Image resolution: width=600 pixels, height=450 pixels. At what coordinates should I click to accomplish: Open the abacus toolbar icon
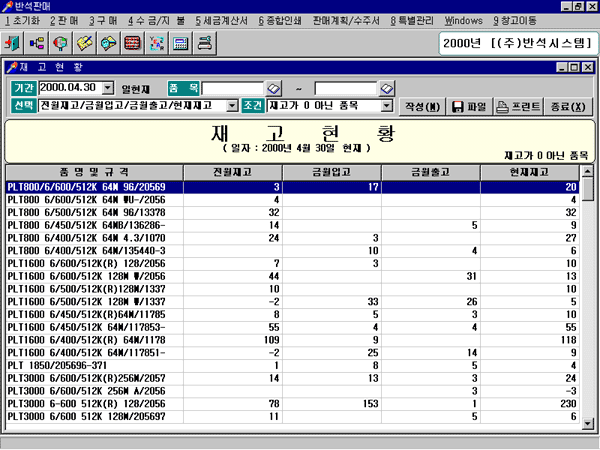click(133, 44)
